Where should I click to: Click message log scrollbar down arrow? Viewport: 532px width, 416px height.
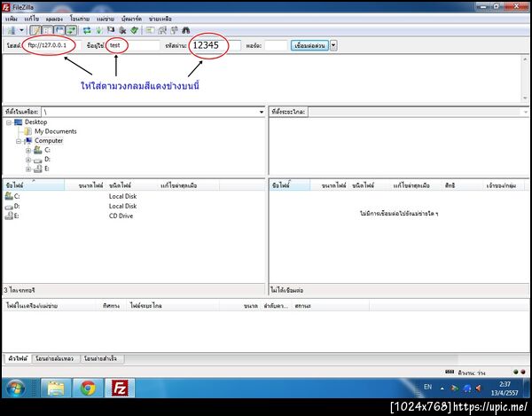pyautogui.click(x=525, y=98)
